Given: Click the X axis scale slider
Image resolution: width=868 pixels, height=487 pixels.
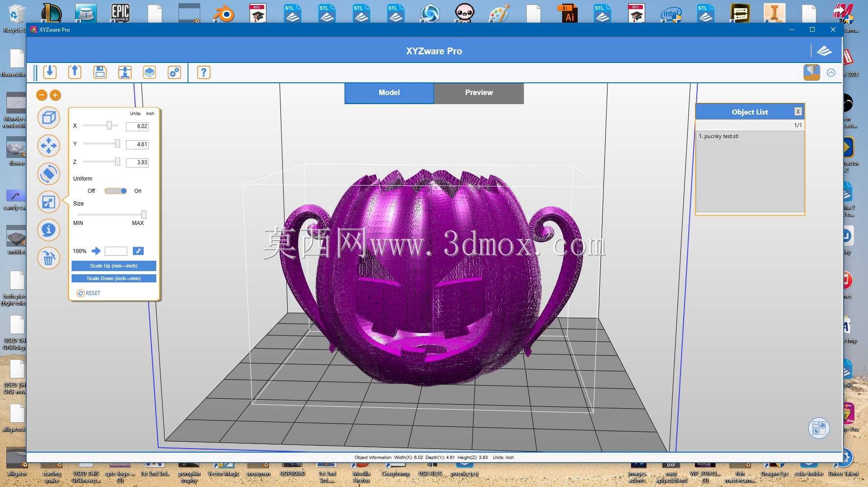Looking at the screenshot, I should click(101, 125).
